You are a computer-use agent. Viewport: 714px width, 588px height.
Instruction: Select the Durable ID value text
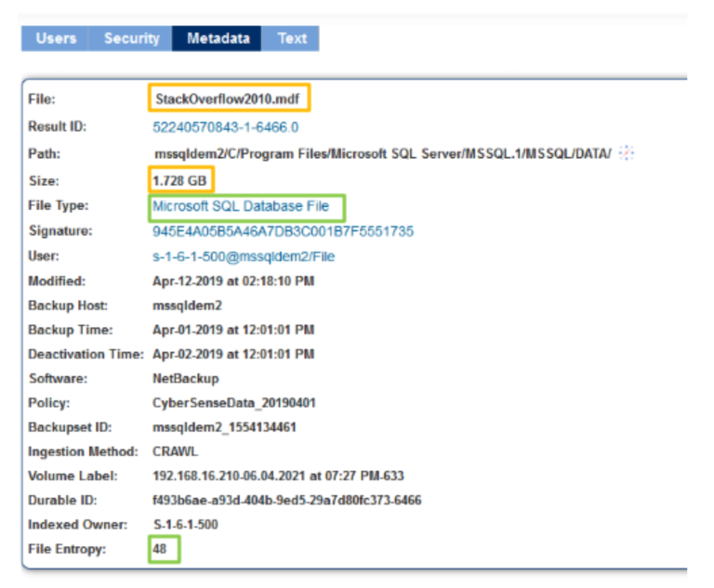click(286, 500)
